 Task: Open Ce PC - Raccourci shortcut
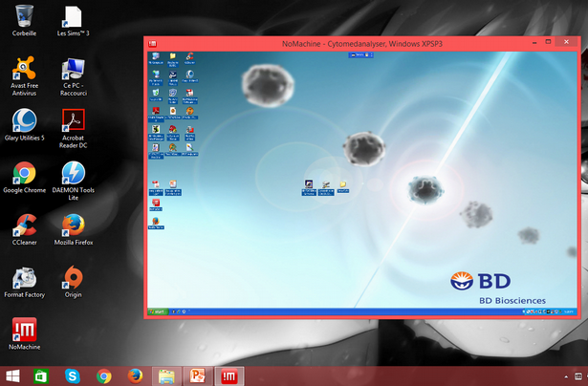(x=73, y=69)
